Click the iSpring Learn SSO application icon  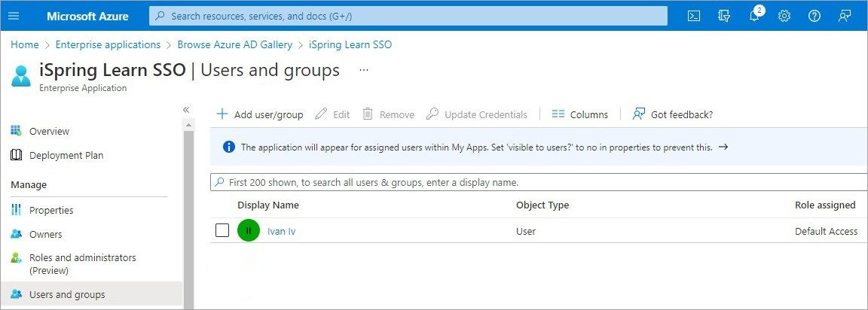[21, 76]
